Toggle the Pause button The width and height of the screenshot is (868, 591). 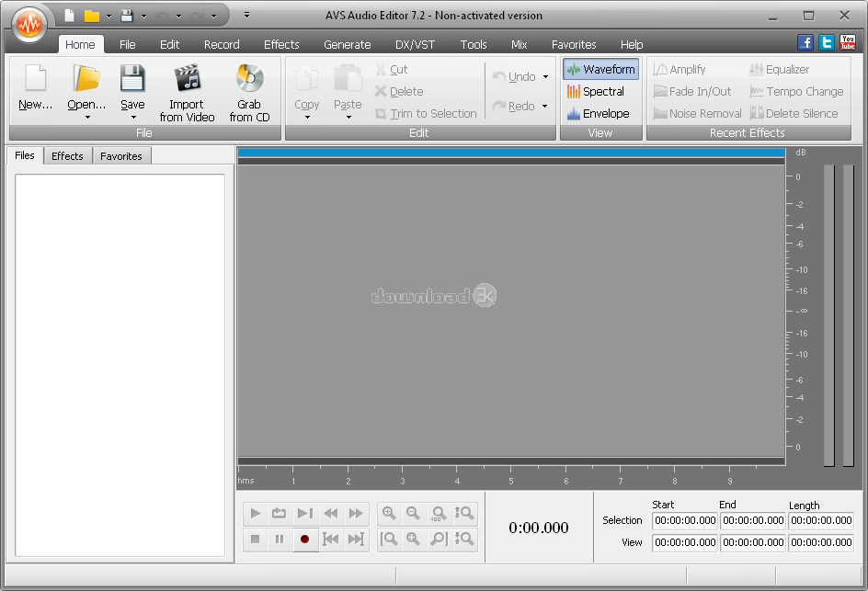pos(280,540)
